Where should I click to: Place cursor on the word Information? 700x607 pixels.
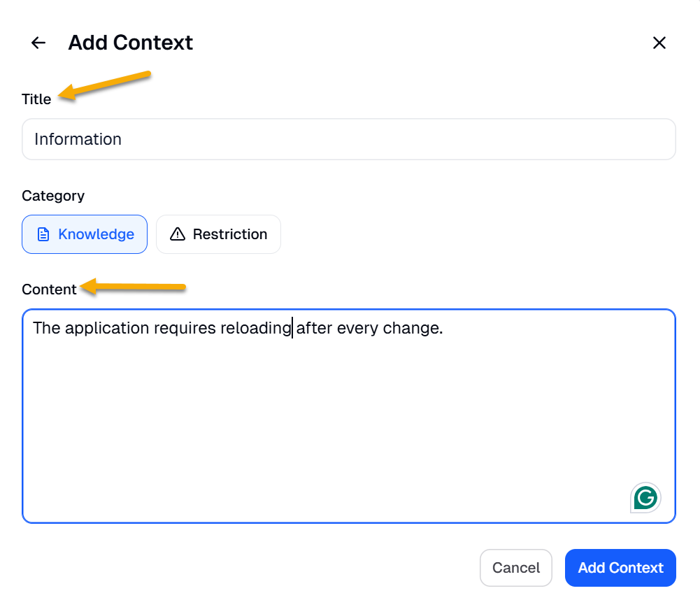(78, 139)
